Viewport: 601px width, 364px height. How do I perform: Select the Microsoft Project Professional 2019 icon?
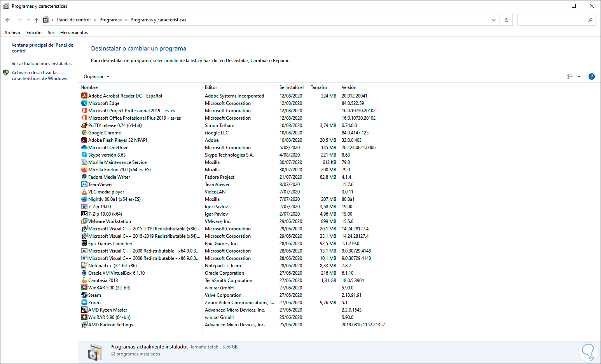tap(84, 110)
